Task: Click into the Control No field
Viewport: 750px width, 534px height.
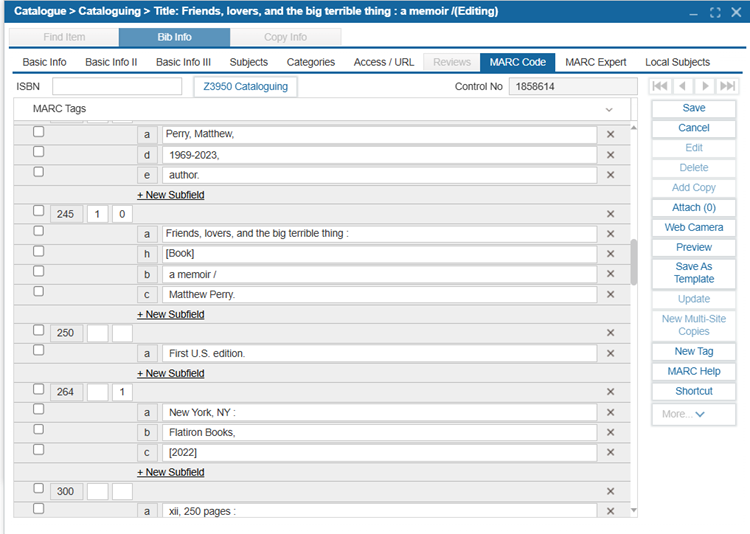Action: click(573, 87)
